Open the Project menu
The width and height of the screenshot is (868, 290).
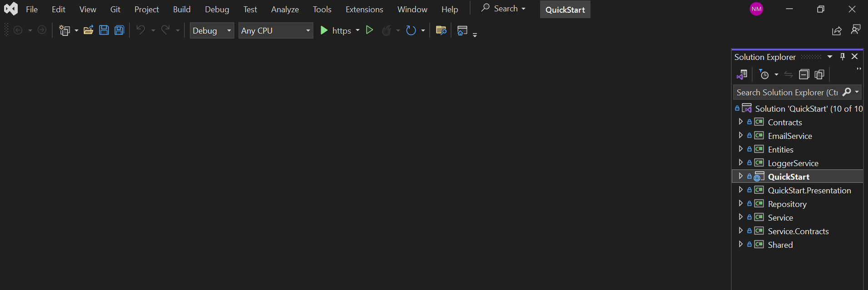tap(147, 9)
